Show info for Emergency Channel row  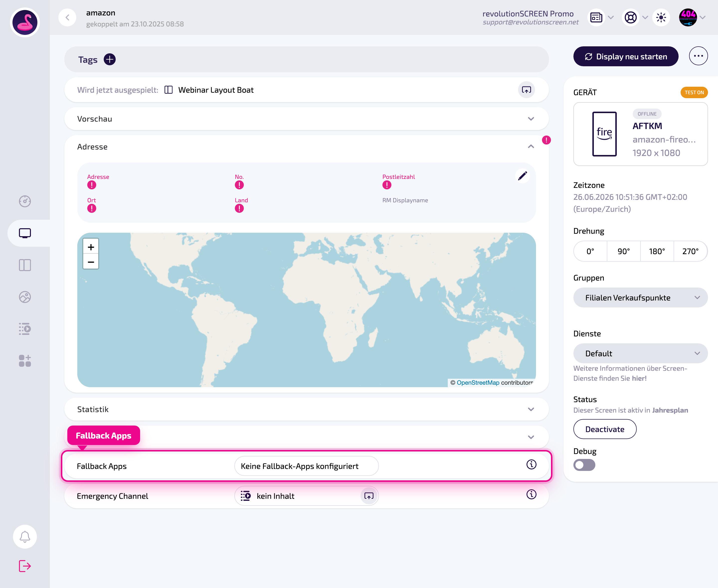[x=531, y=495]
